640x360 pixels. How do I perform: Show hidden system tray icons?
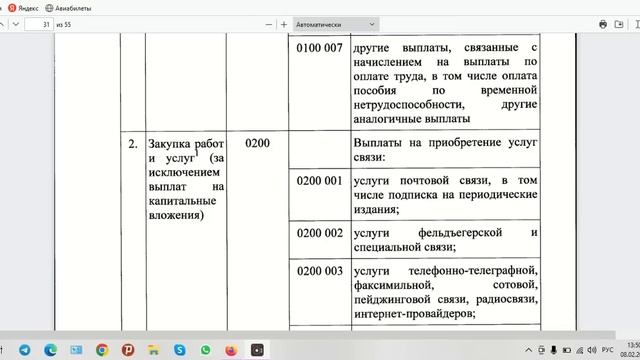pos(529,350)
